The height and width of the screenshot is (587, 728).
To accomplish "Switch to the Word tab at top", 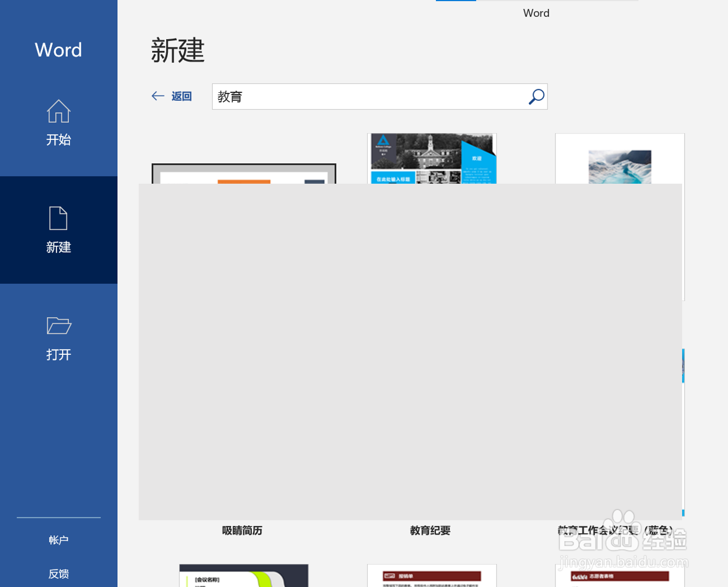I will [x=536, y=13].
